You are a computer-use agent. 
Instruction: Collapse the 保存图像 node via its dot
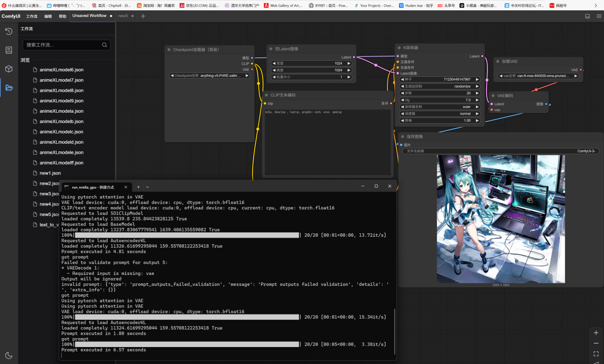coord(403,137)
